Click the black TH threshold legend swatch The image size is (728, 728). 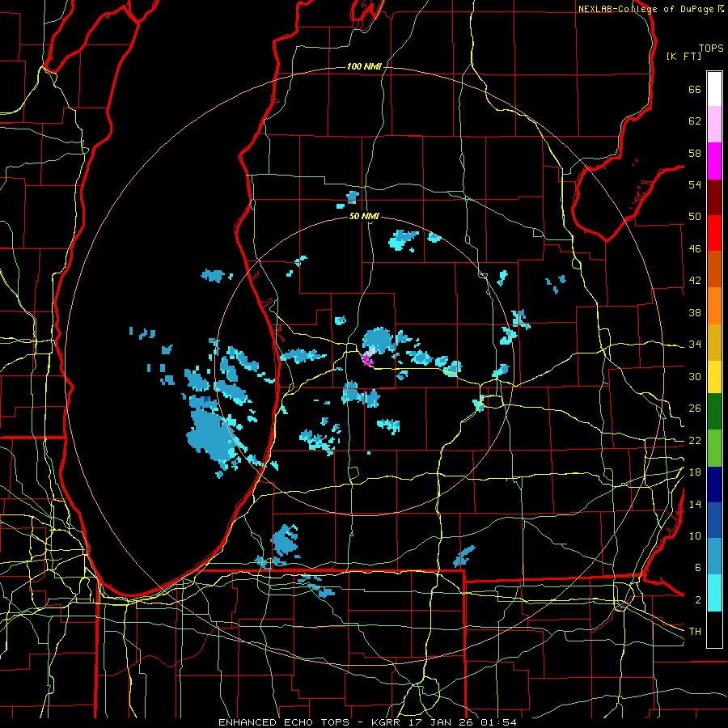714,629
